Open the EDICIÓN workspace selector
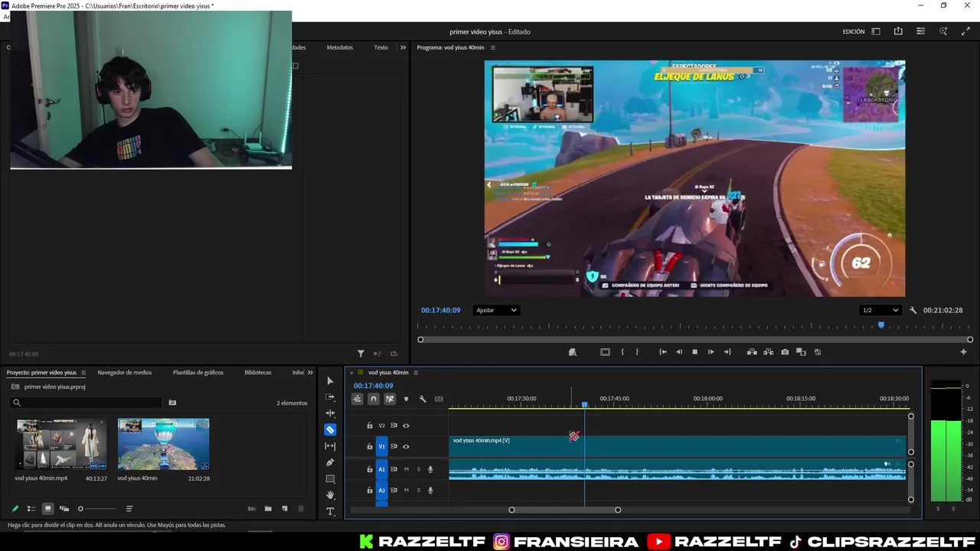980x551 pixels. click(854, 31)
